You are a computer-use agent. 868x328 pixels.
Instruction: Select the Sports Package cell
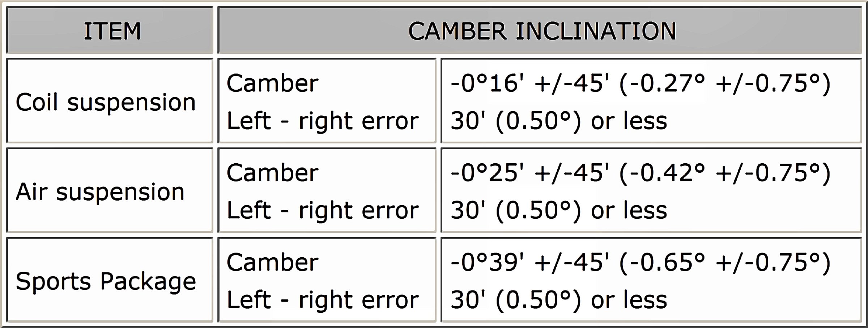click(106, 281)
